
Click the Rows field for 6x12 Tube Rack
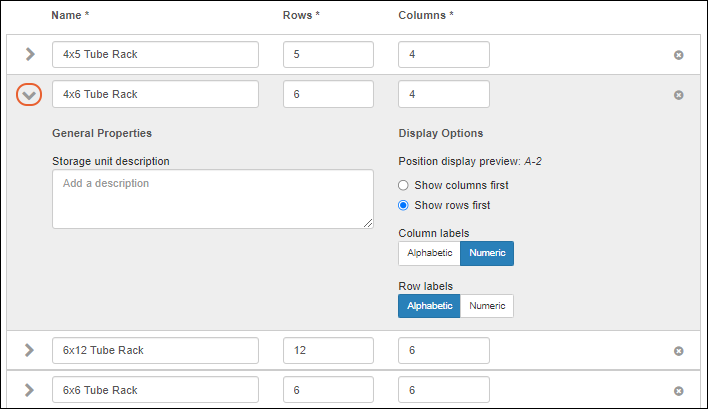pos(328,350)
